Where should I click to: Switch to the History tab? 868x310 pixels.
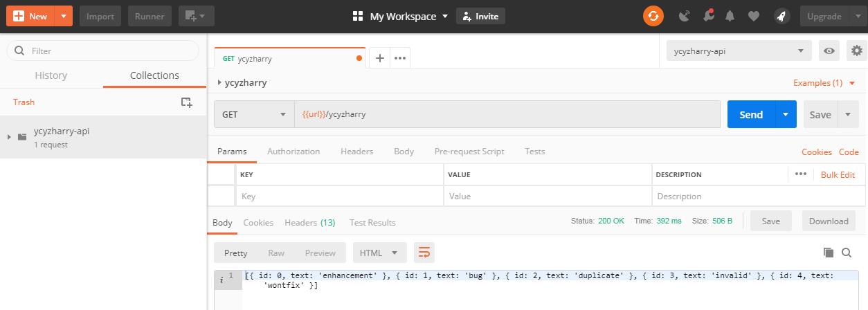click(x=51, y=75)
